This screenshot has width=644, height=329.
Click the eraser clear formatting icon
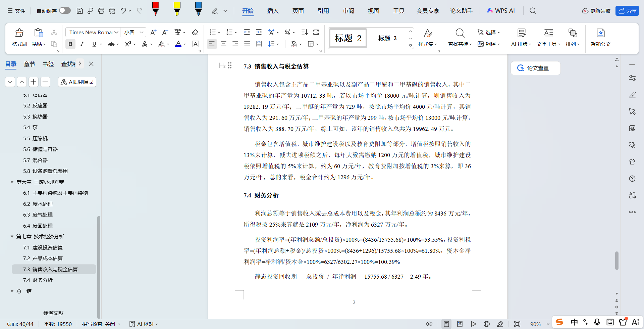click(195, 32)
